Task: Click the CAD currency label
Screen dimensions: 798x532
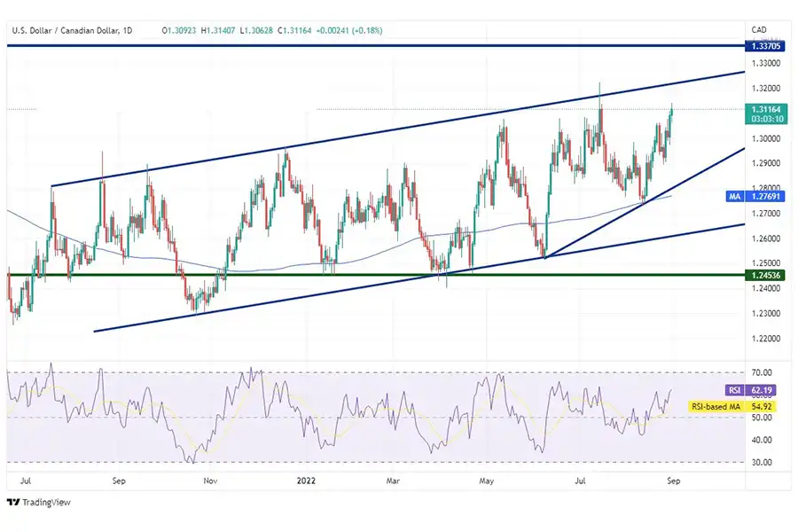Action: click(759, 29)
